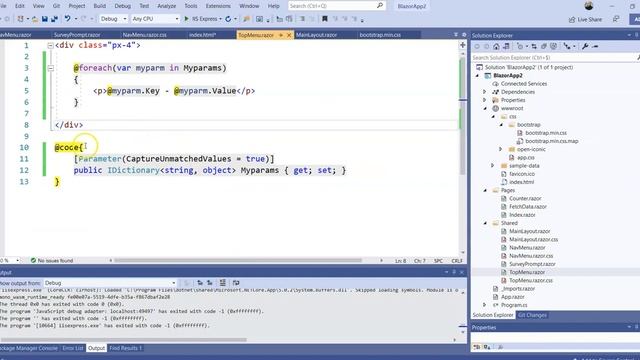Open the Build menu
Viewport: 640px width, 360px height.
click(x=100, y=6)
